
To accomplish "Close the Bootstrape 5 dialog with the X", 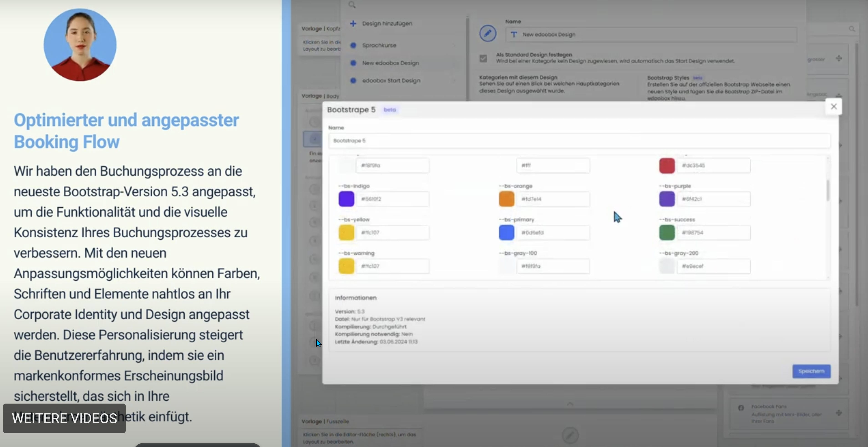I will [x=834, y=107].
